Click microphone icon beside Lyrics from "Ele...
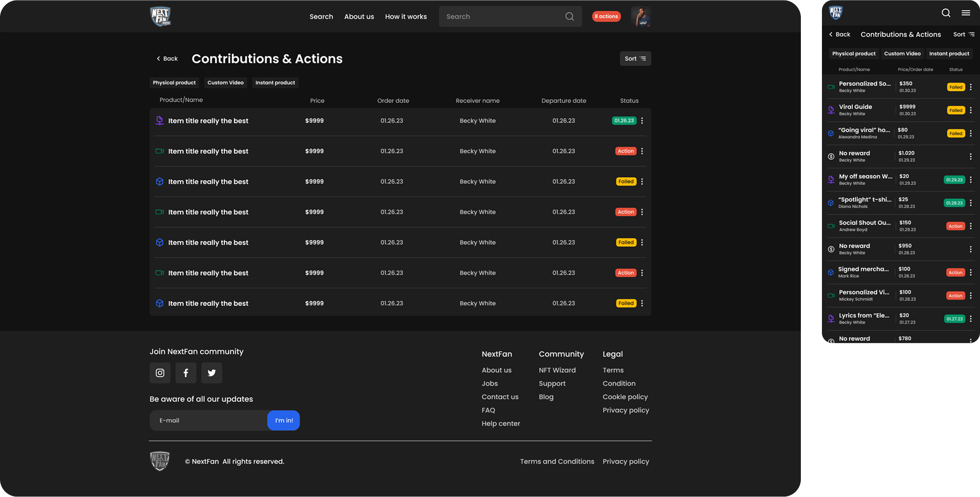The width and height of the screenshot is (980, 497). pyautogui.click(x=831, y=319)
